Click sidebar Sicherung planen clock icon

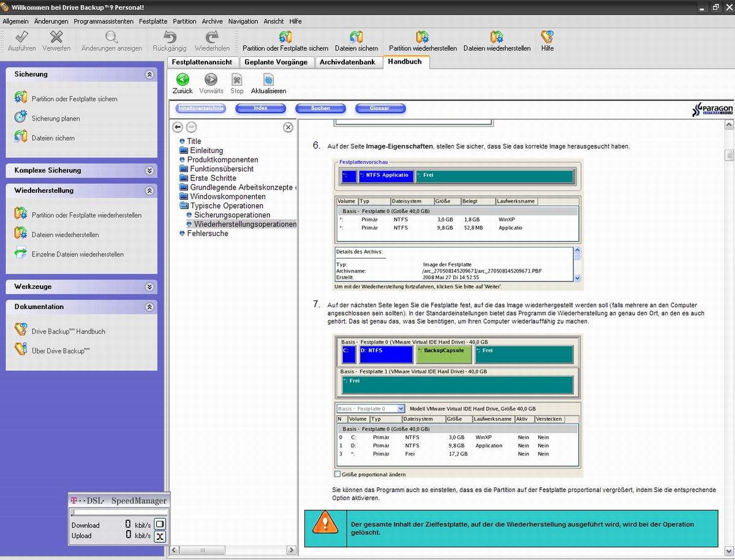coord(21,117)
